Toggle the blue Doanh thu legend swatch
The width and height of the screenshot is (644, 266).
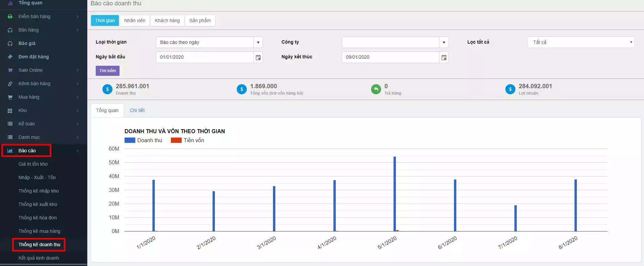[130, 140]
